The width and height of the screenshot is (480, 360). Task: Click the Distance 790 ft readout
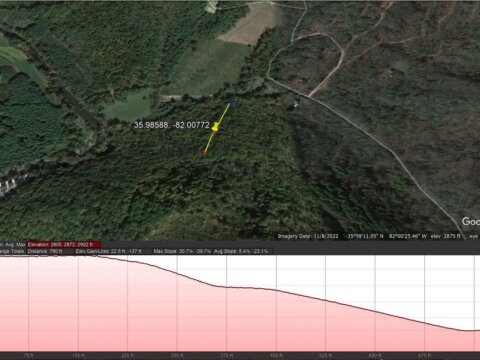[45, 251]
